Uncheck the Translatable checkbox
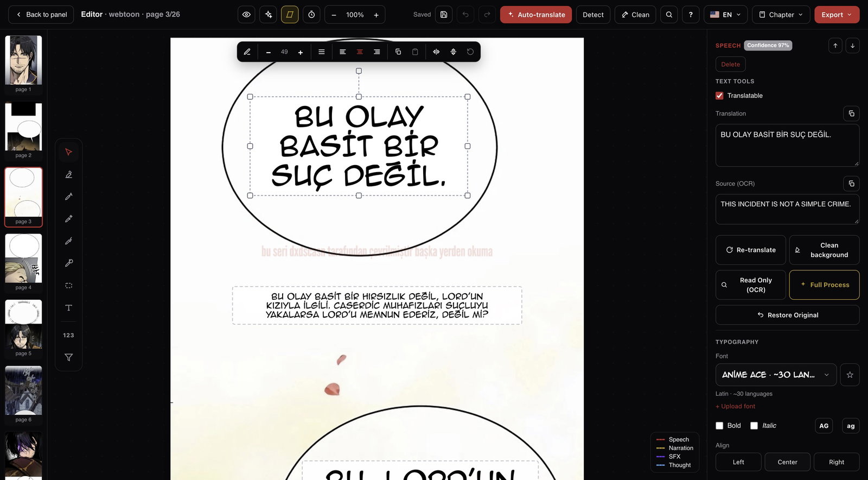868x480 pixels. point(719,96)
